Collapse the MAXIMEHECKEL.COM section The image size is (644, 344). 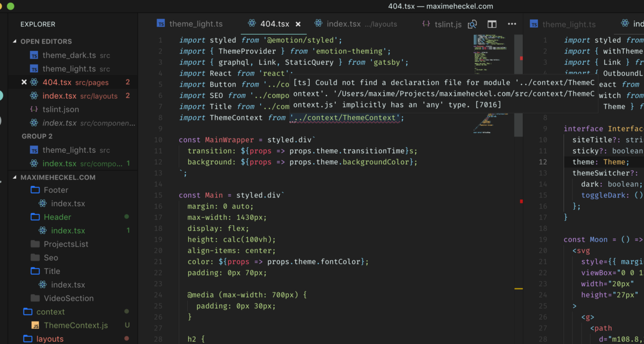(x=16, y=177)
